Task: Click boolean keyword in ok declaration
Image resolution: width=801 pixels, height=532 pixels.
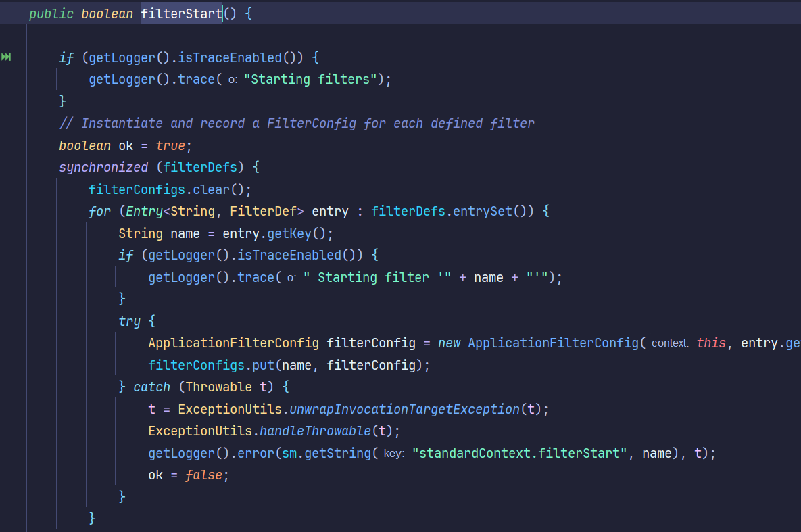Action: pos(84,145)
